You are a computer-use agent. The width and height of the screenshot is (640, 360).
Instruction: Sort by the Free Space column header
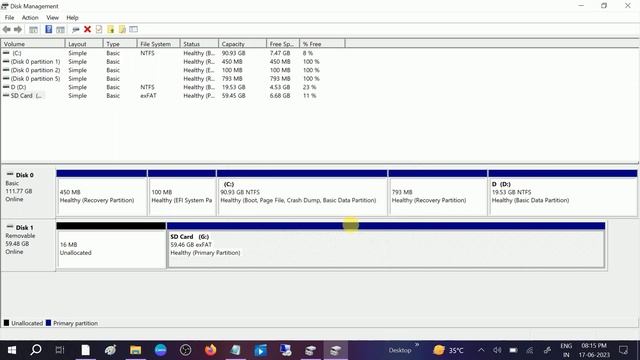pos(283,44)
